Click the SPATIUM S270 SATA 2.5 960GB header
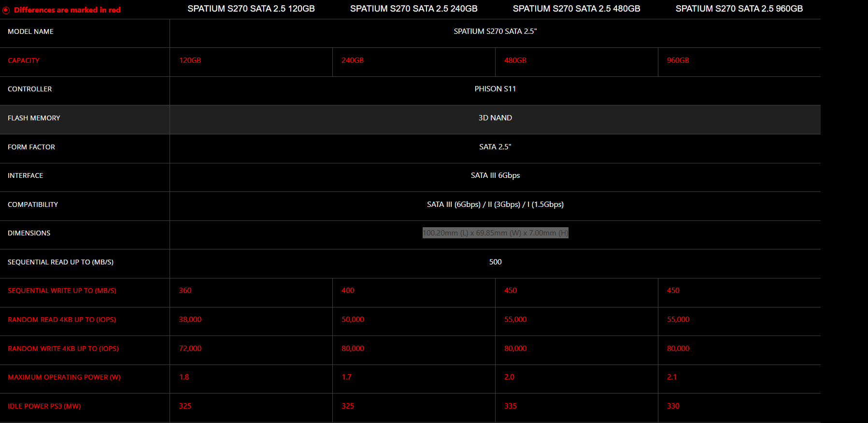This screenshot has width=868, height=423. coord(739,9)
